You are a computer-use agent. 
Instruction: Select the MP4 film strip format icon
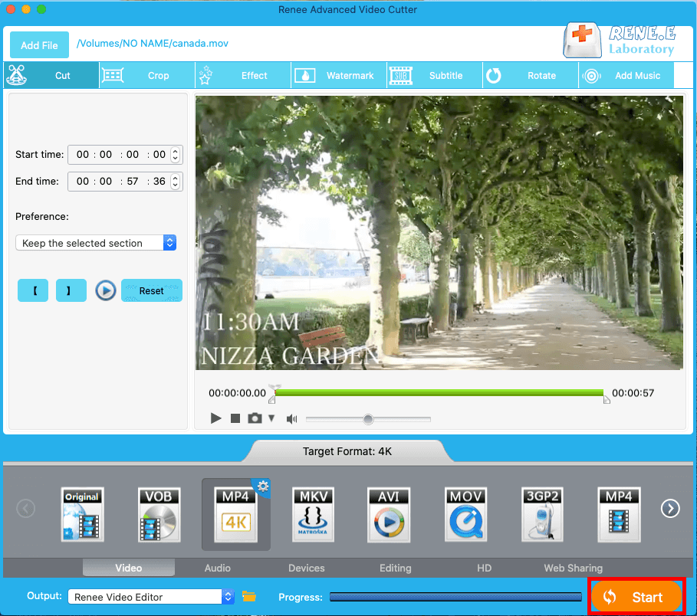[620, 514]
